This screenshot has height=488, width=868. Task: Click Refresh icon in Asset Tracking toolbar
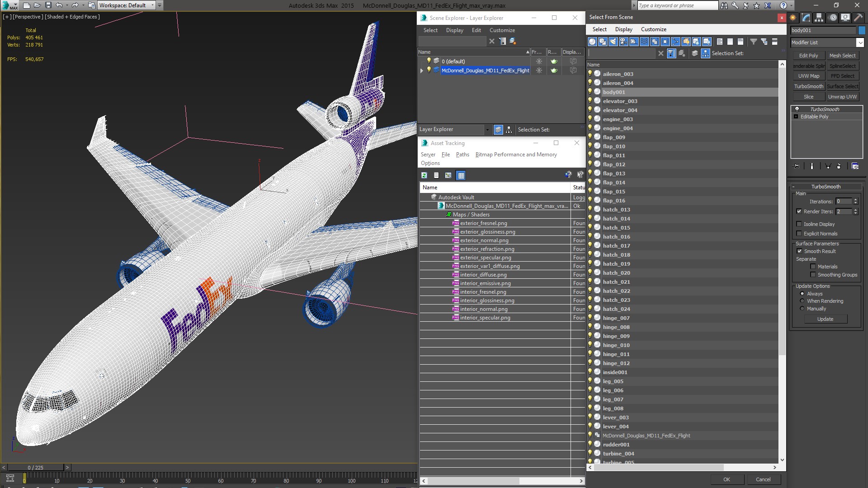[424, 175]
